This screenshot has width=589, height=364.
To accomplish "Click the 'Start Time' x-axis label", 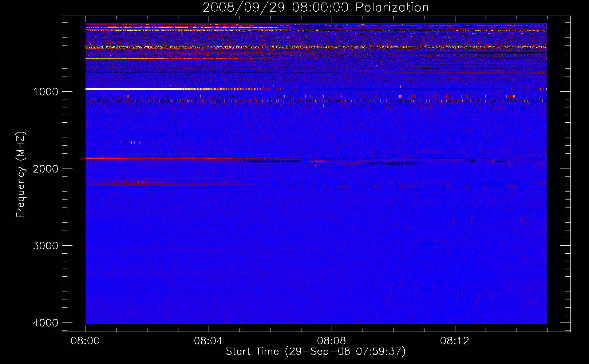I will point(315,352).
